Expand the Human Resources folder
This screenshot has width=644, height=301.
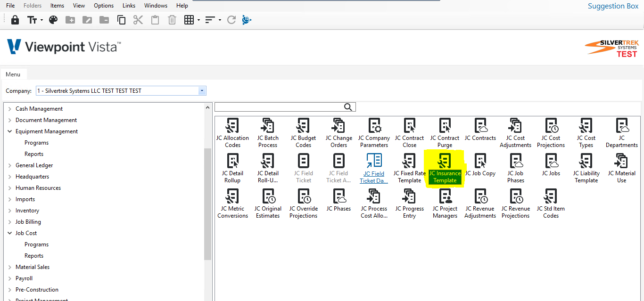click(x=10, y=188)
